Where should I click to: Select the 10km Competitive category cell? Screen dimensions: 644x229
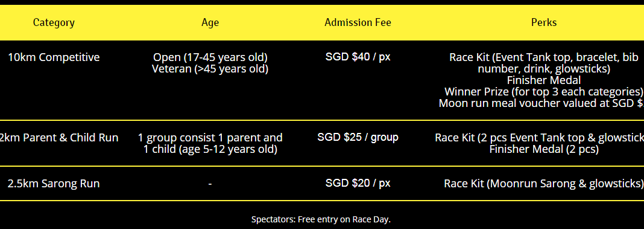click(54, 57)
